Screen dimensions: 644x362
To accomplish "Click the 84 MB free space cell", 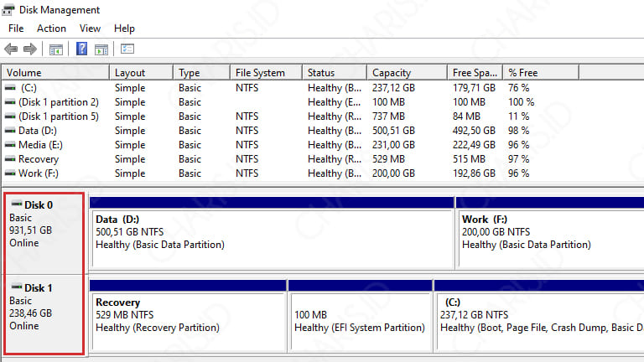I will [466, 116].
